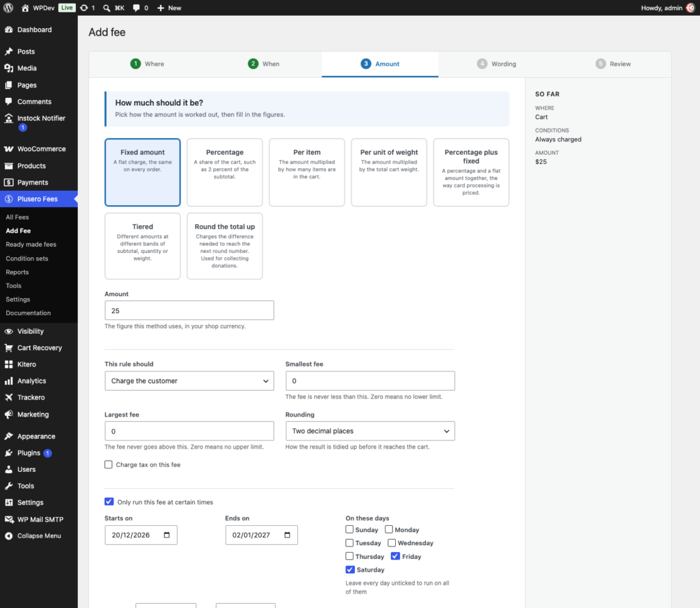
Task: Open All Fees submenu item
Action: click(x=17, y=217)
